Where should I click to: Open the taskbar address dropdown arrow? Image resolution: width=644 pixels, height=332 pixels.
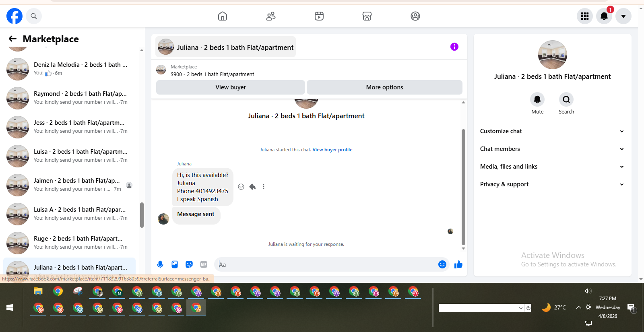click(x=521, y=308)
